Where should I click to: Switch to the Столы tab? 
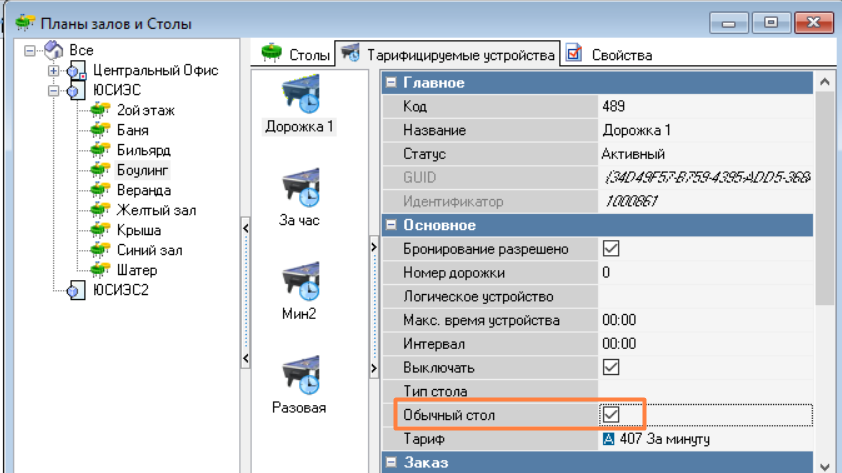pos(296,54)
